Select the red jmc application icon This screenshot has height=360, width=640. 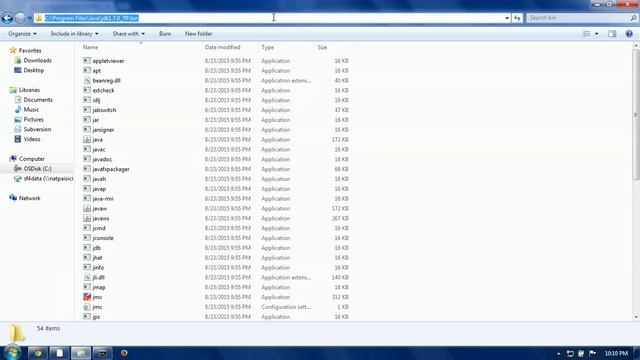(87, 297)
